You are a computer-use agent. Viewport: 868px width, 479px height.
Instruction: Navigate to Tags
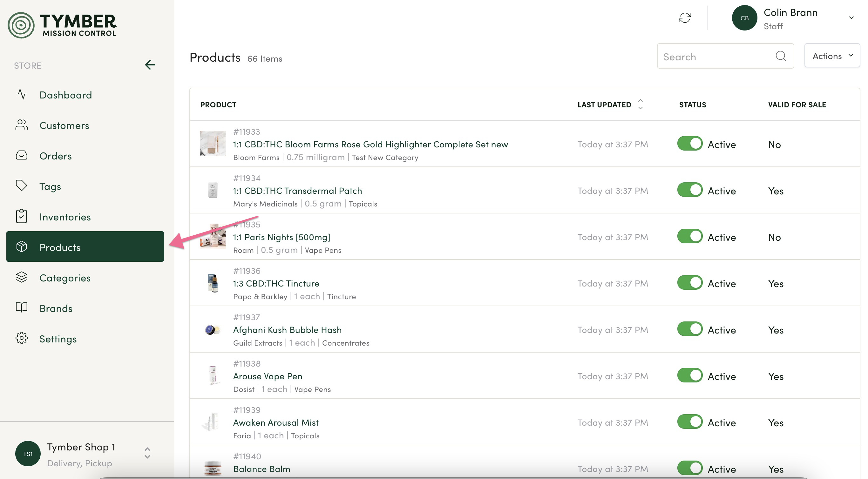point(85,186)
